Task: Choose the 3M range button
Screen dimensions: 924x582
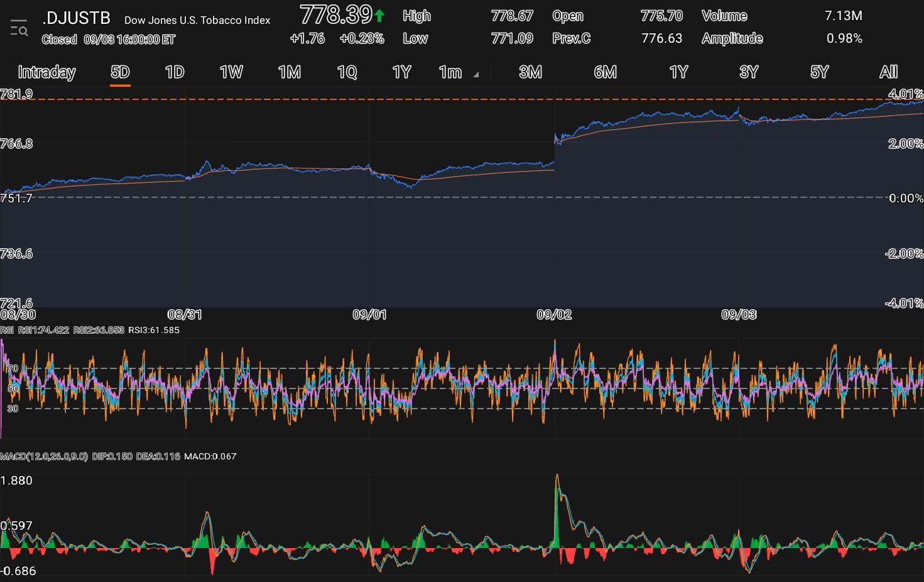Action: pos(530,72)
